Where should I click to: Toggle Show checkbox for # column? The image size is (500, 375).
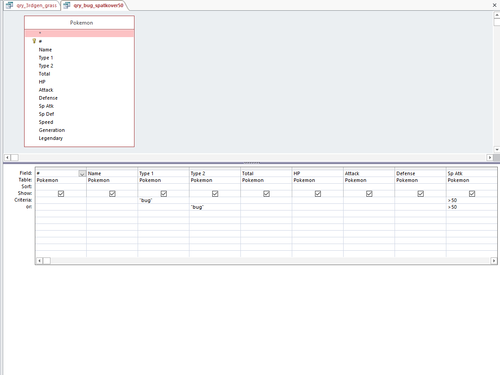(x=61, y=194)
